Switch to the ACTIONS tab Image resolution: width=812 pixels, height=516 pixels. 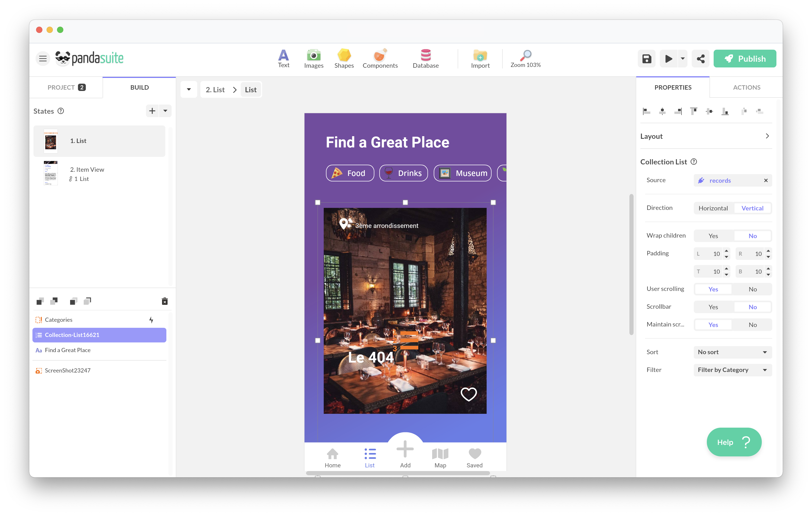pyautogui.click(x=746, y=87)
